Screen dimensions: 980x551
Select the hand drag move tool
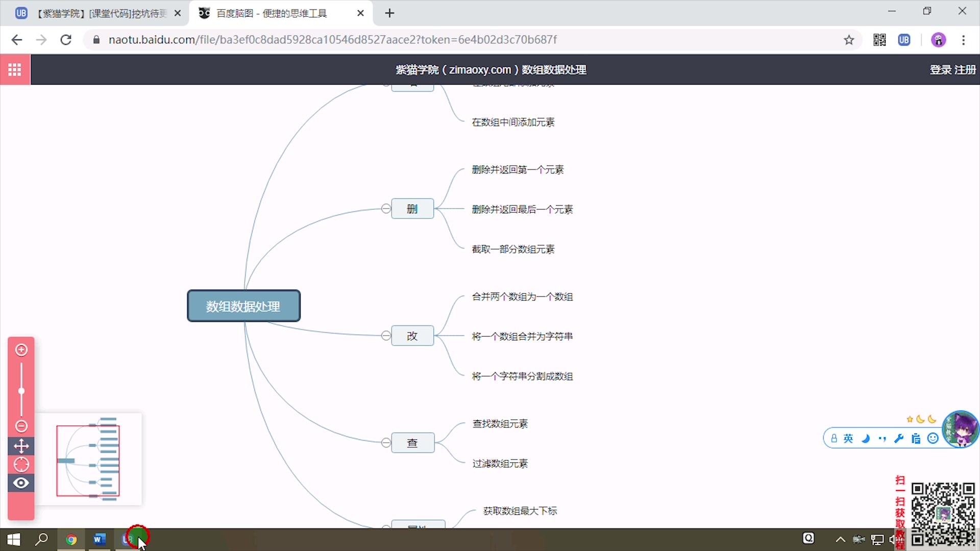coord(21,446)
